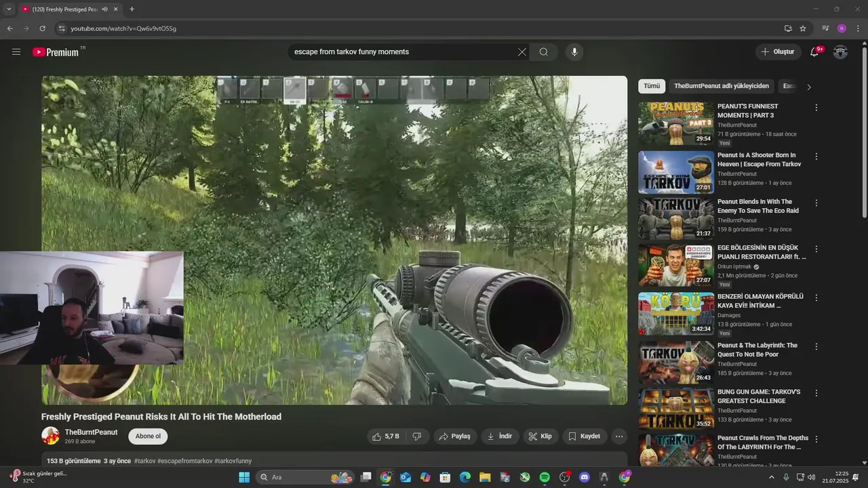Share video with Paylaş button
This screenshot has width=868, height=488.
(455, 436)
